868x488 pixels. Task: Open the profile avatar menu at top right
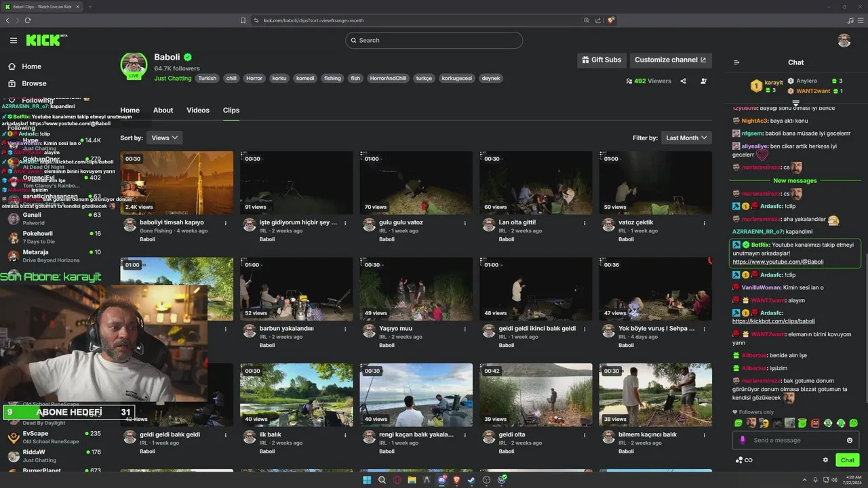(x=844, y=41)
